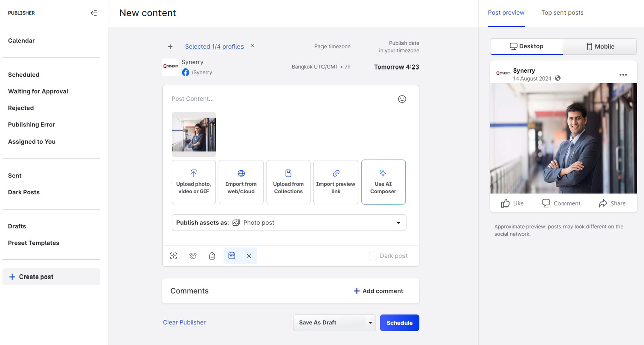Image resolution: width=644 pixels, height=345 pixels.
Task: Enable the Dark post checkbox
Action: [x=373, y=256]
